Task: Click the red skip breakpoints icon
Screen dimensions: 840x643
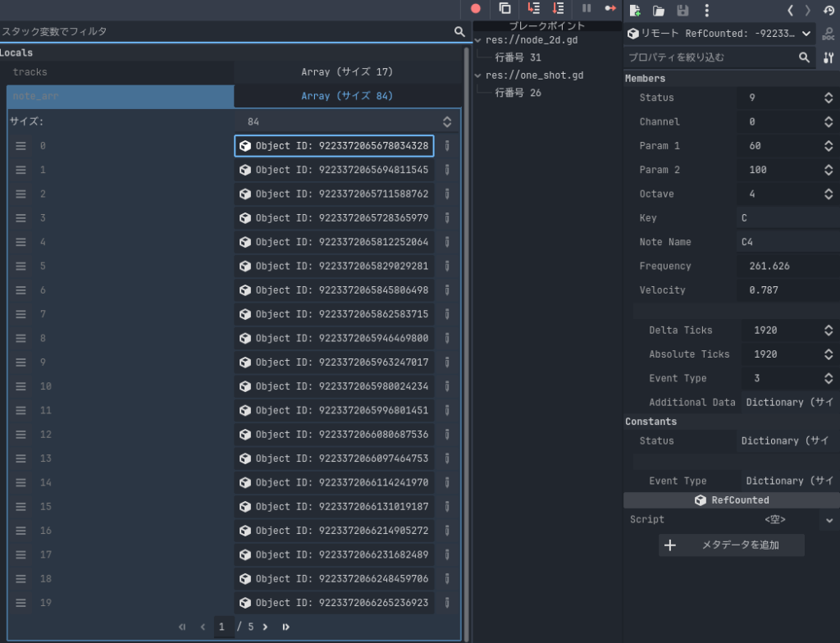Action: [475, 8]
